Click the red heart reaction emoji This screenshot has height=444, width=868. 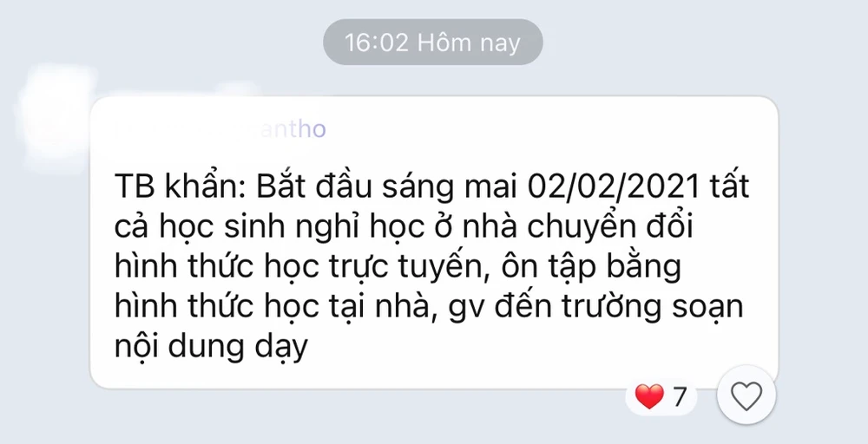648,396
